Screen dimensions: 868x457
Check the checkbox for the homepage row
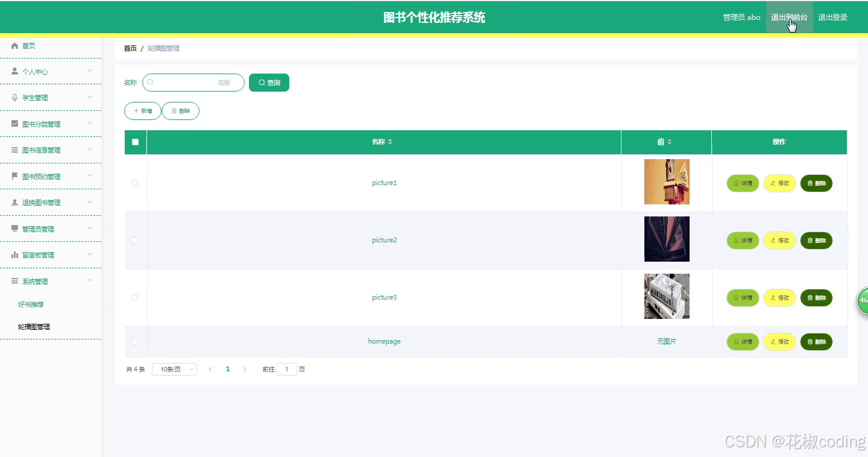pyautogui.click(x=135, y=341)
